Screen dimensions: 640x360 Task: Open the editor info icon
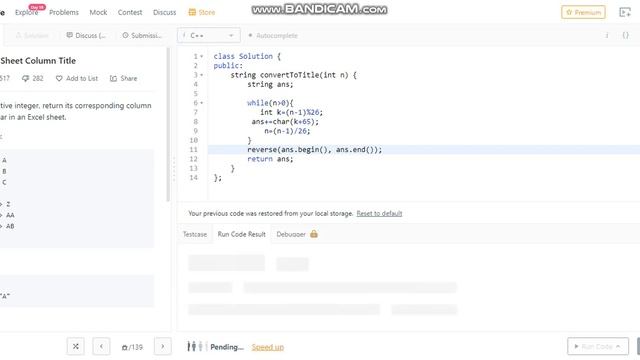point(607,36)
